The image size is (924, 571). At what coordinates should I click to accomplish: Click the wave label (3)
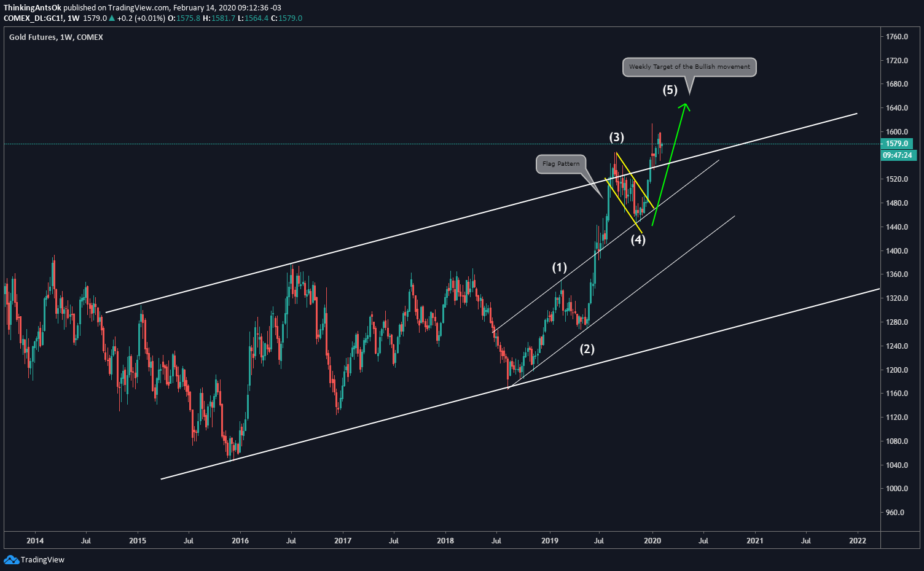pos(616,137)
